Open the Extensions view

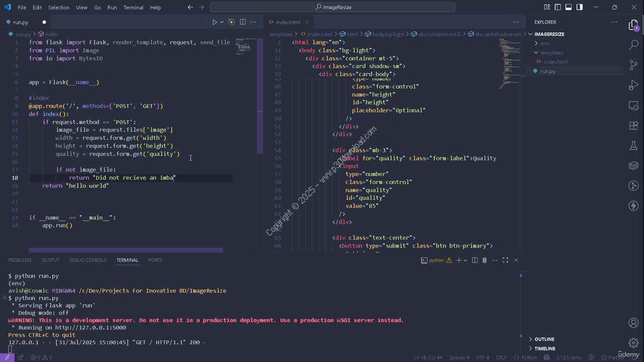pyautogui.click(x=633, y=126)
